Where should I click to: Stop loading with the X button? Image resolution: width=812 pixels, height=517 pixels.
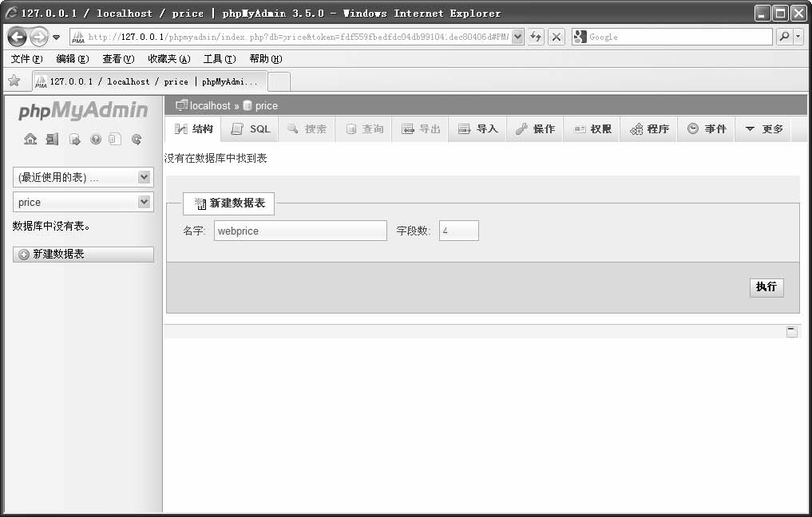(557, 37)
